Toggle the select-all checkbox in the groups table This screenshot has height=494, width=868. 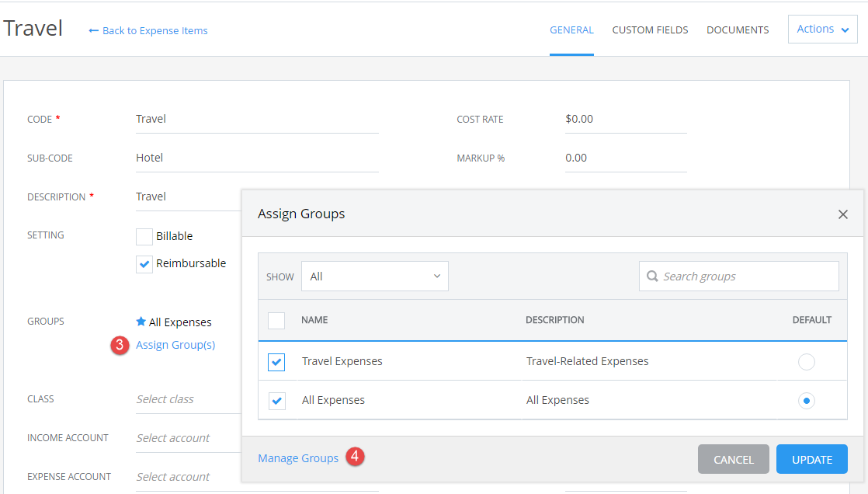(276, 320)
